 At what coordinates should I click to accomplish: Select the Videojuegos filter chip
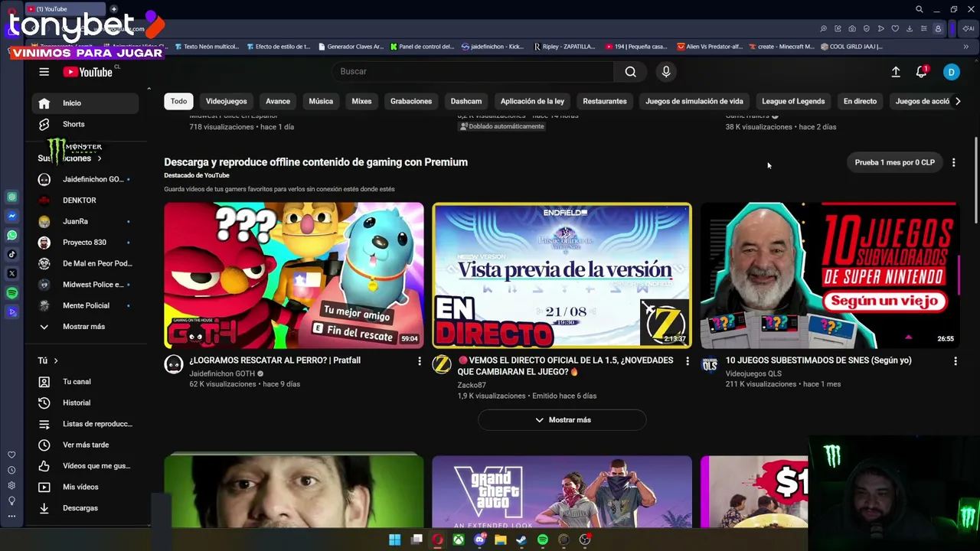(226, 101)
